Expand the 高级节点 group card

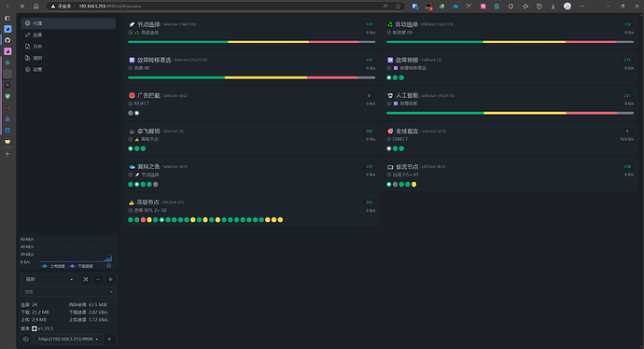[251, 210]
